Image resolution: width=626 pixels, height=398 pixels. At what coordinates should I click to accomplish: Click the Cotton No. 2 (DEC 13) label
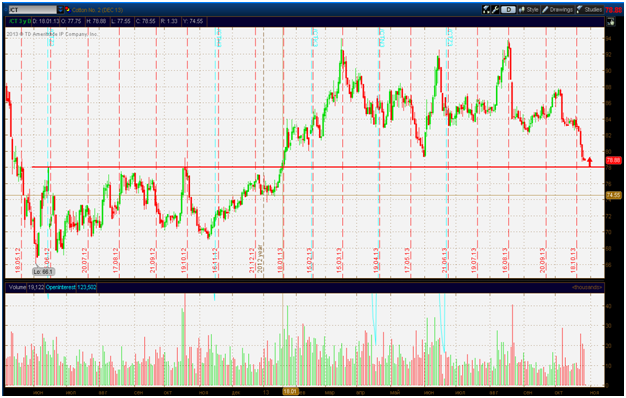[97, 10]
